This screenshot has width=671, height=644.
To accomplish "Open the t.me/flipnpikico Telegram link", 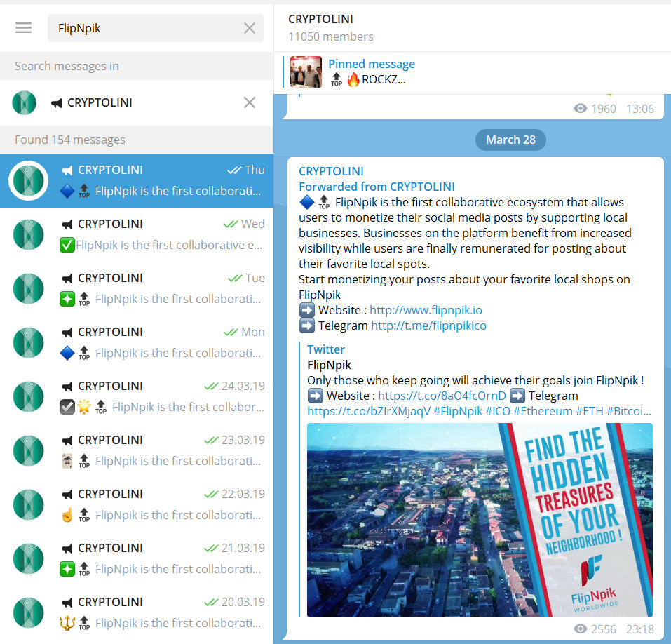I will pyautogui.click(x=428, y=326).
